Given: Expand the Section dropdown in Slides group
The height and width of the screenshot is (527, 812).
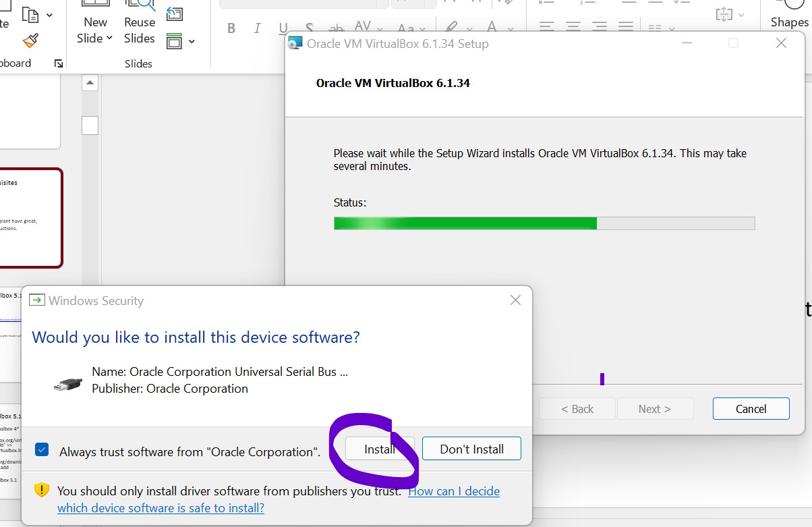Looking at the screenshot, I should click(192, 42).
